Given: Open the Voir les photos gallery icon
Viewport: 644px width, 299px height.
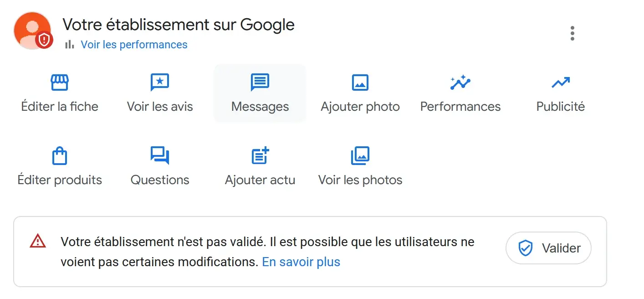Looking at the screenshot, I should [x=360, y=156].
